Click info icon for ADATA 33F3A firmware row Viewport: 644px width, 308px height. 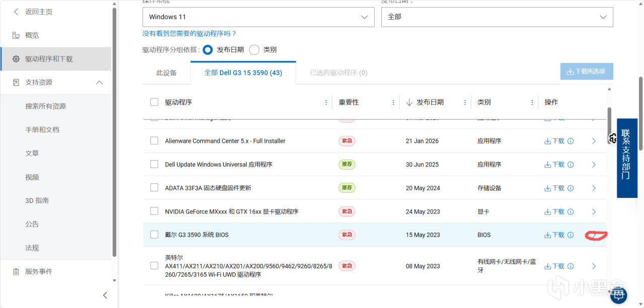coord(571,188)
